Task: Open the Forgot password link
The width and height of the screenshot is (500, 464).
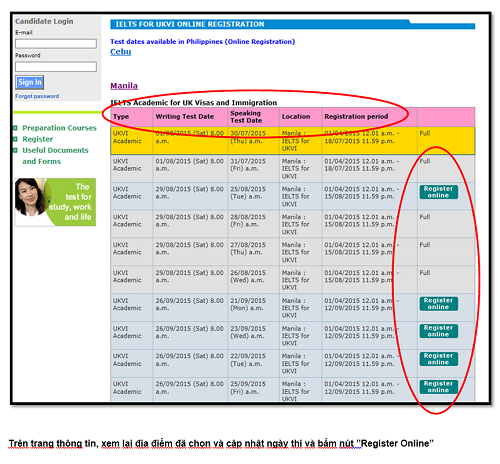Action: click(x=37, y=96)
